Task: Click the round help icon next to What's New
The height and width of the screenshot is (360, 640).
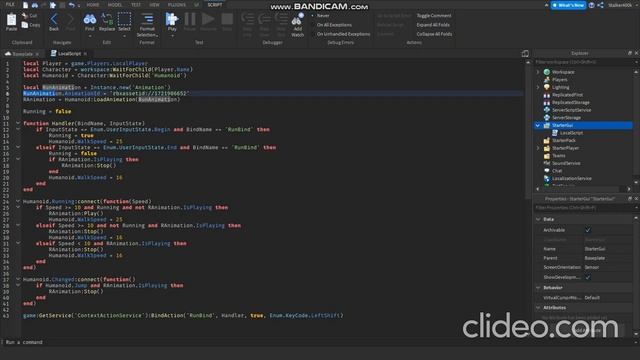Action: pyautogui.click(x=591, y=5)
